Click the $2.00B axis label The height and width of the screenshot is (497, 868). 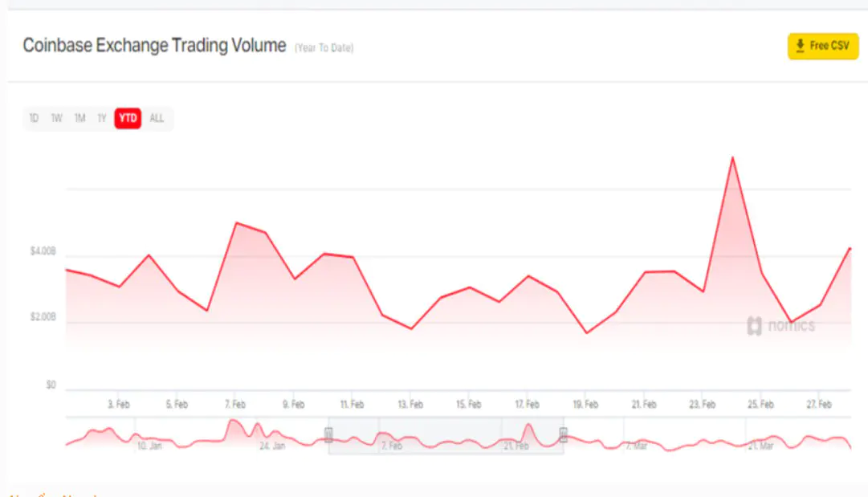[43, 317]
